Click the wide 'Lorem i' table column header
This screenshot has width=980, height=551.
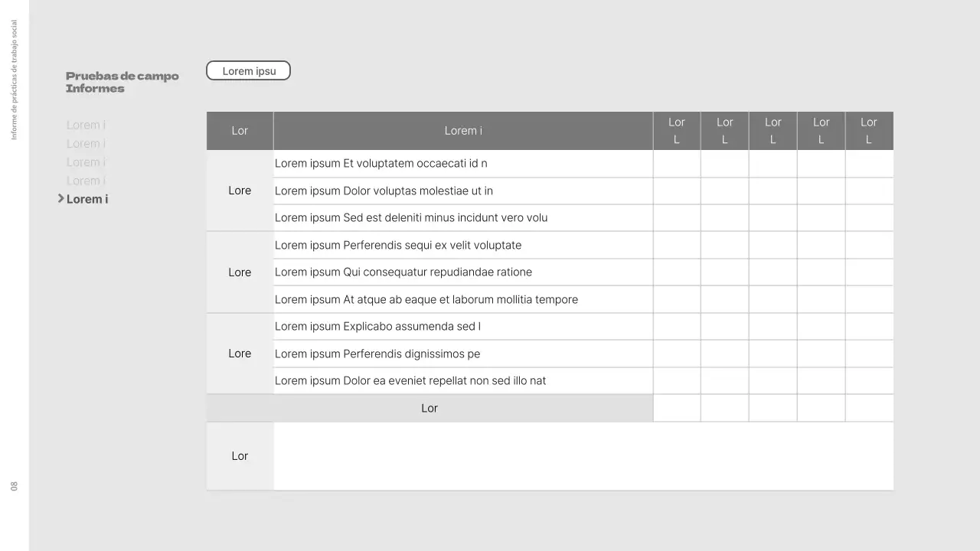coord(463,131)
